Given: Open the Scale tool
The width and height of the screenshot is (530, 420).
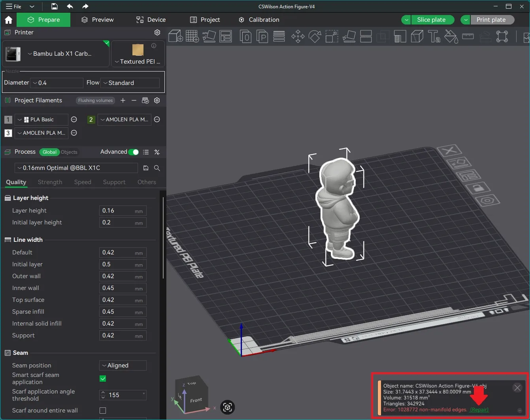Looking at the screenshot, I should pyautogui.click(x=332, y=36).
